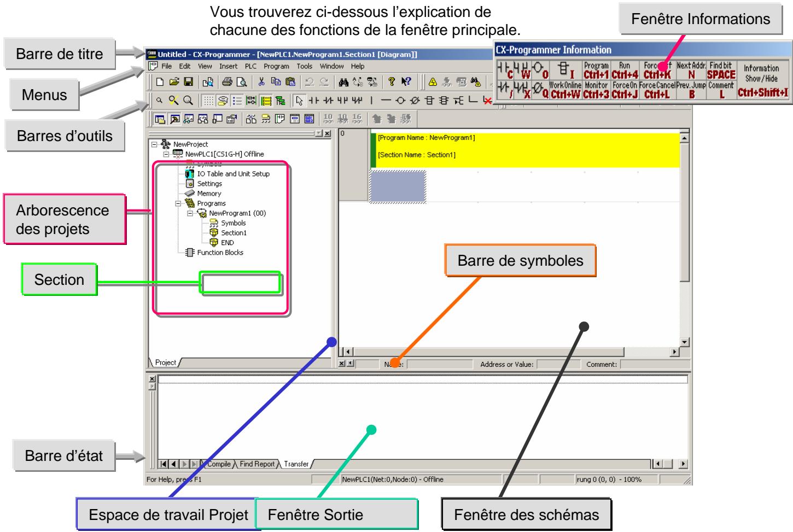Screen dimensions: 793x532
Task: Select the Memory tree item
Action: coord(209,194)
